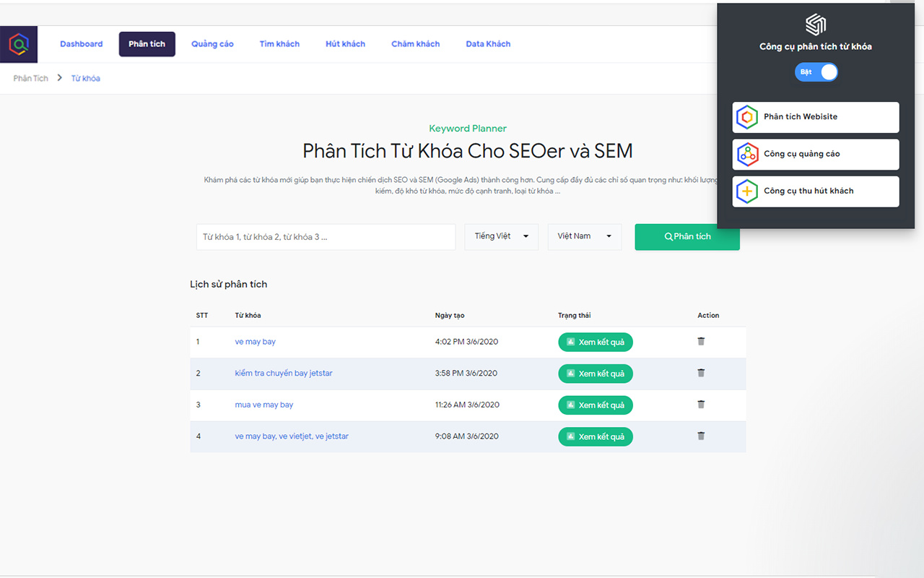924x578 pixels.
Task: Open the Hút khách tab
Action: point(345,44)
